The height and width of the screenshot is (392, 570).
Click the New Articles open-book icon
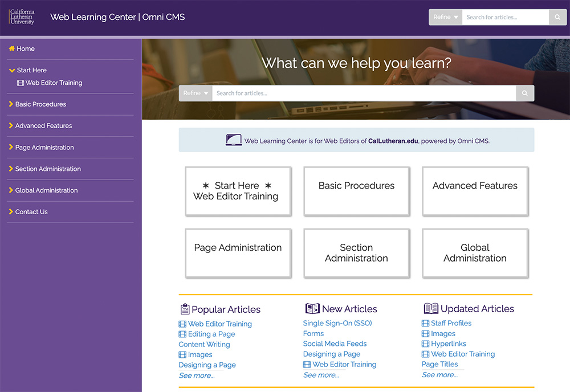tap(312, 308)
